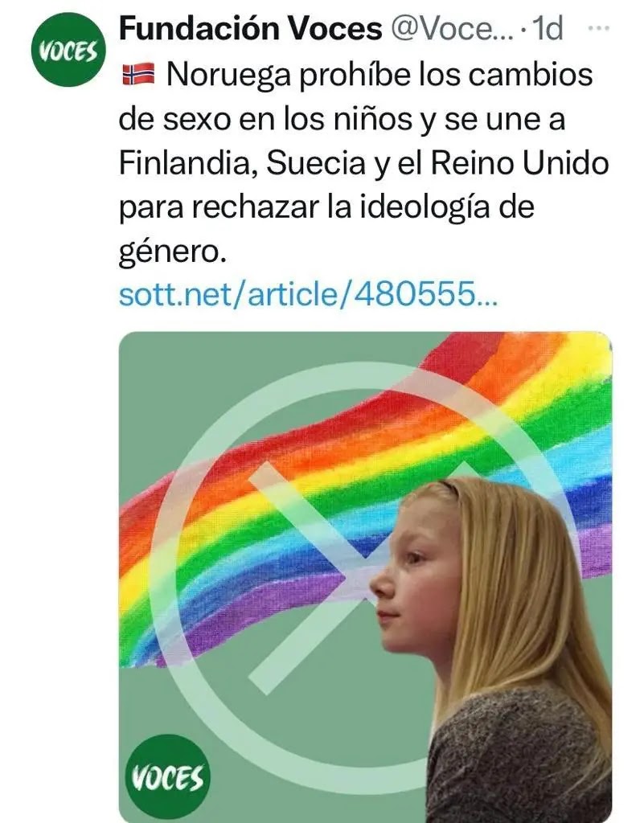644x823 pixels.
Task: Open the Fundación Voces profile name
Action: (250, 28)
